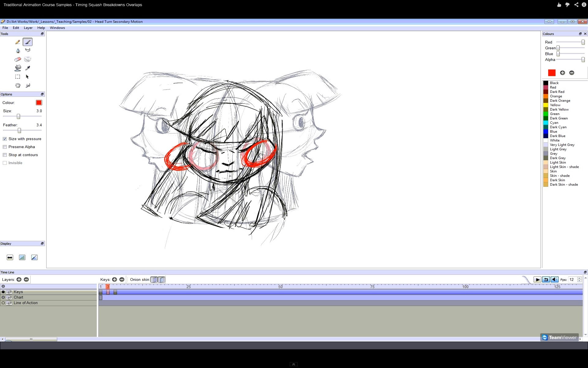The width and height of the screenshot is (588, 368).
Task: Activate the Hand pan tool
Action: pyautogui.click(x=18, y=85)
